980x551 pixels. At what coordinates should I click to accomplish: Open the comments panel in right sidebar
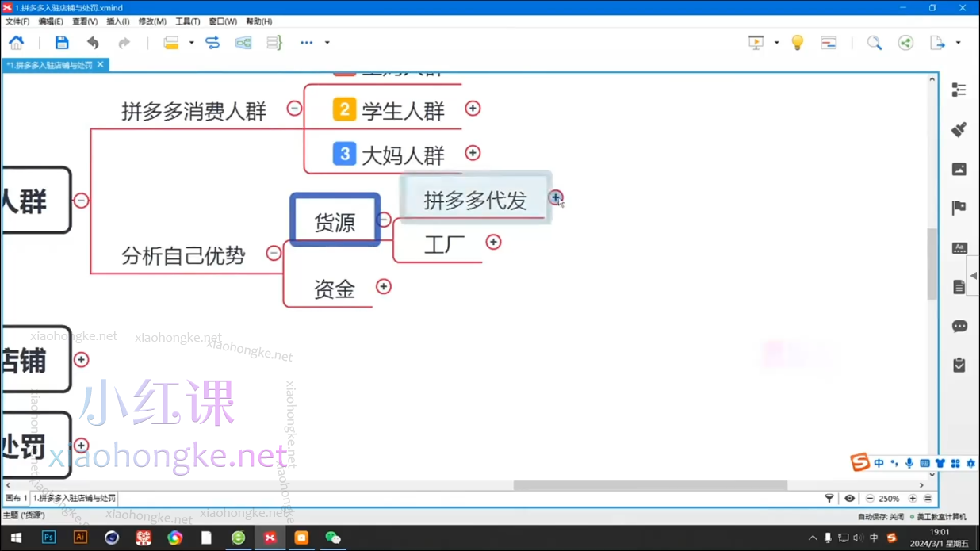point(960,326)
